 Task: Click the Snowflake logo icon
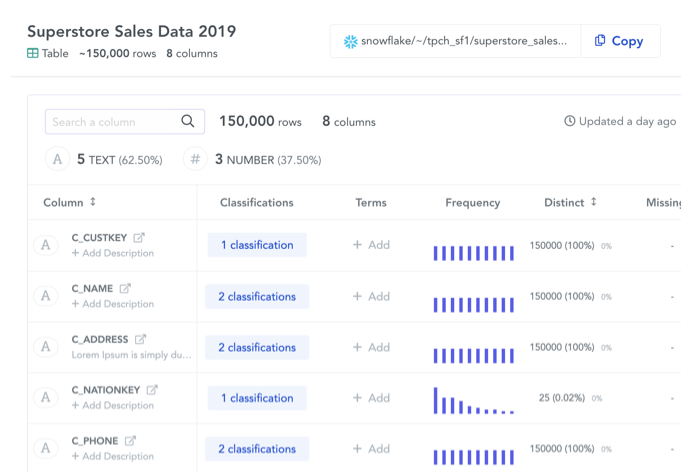(351, 41)
